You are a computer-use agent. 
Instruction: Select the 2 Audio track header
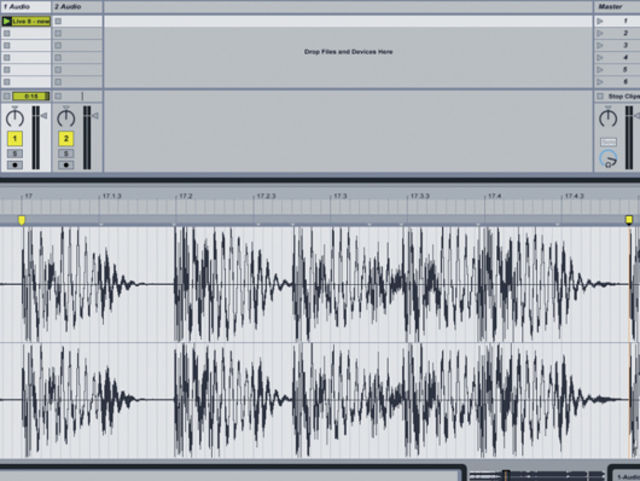(77, 7)
